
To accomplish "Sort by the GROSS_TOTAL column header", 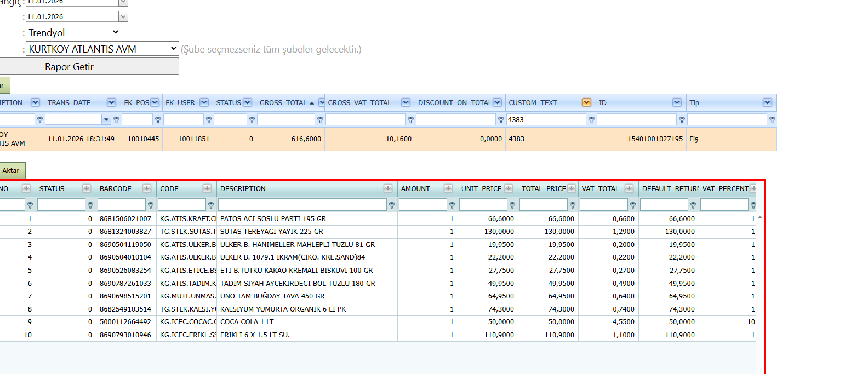I will click(283, 102).
